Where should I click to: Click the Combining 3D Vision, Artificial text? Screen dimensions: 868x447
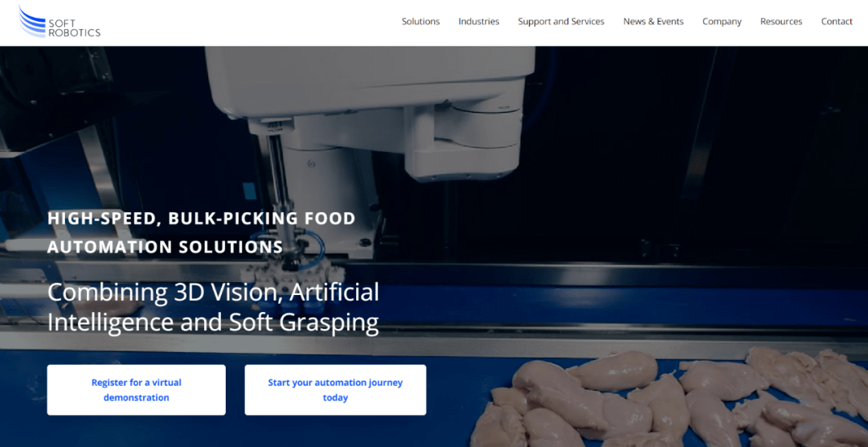[x=213, y=293]
